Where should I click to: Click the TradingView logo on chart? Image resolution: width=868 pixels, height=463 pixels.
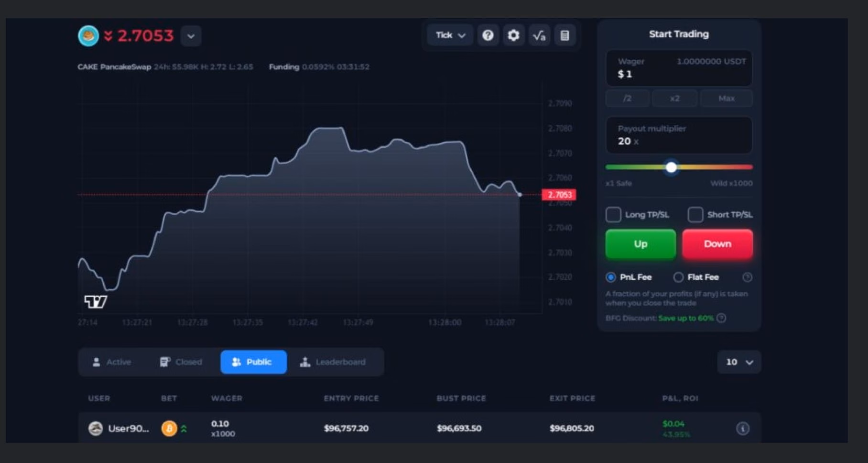[x=96, y=301]
